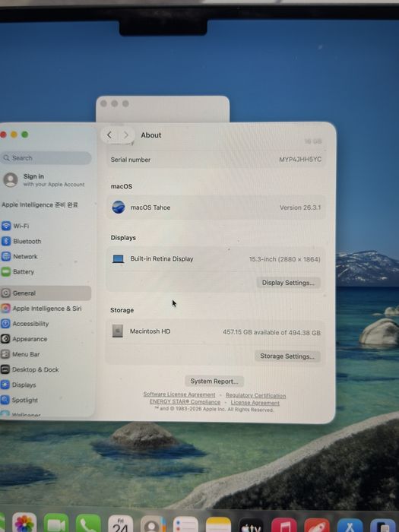Select Displays in the sidebar
The width and height of the screenshot is (399, 532).
click(19, 385)
